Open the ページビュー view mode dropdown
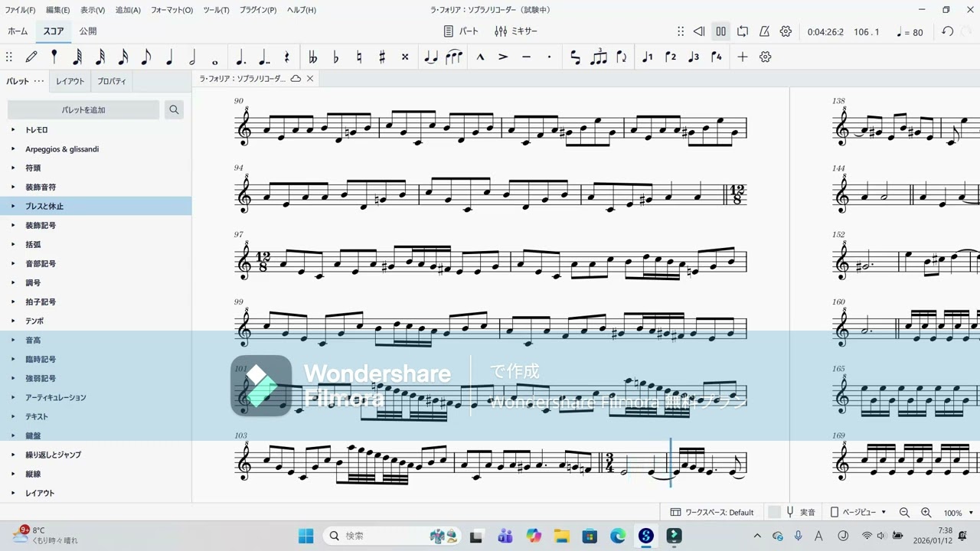The height and width of the screenshot is (551, 980). (859, 512)
